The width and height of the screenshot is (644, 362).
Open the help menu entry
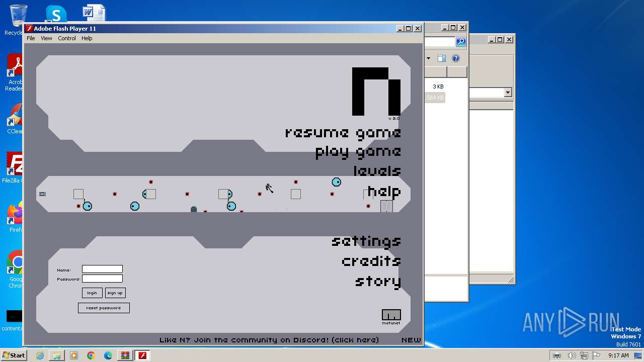pyautogui.click(x=384, y=192)
